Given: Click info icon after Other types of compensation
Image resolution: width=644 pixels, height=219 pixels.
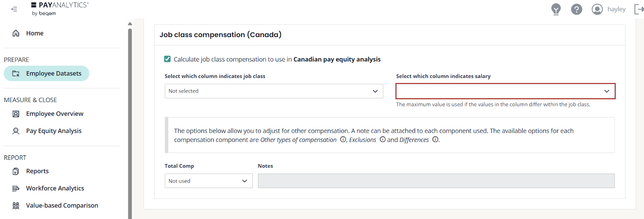Looking at the screenshot, I should pyautogui.click(x=343, y=140).
